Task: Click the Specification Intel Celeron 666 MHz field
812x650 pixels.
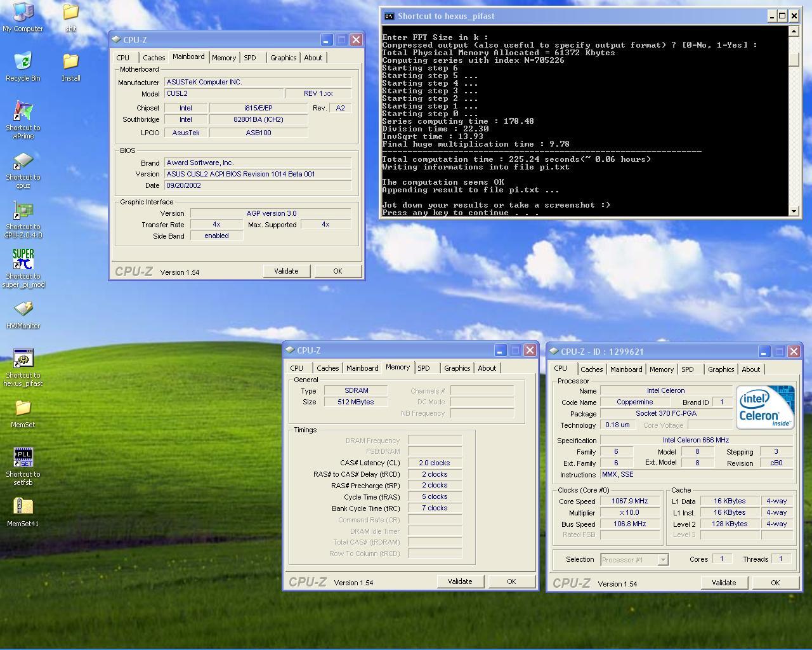Action: 697,441
